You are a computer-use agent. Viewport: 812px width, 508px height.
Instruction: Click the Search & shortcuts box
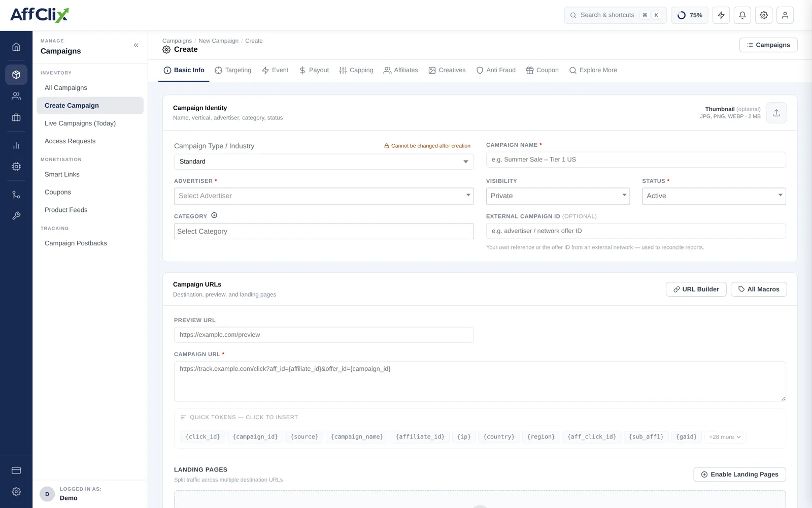coord(616,15)
